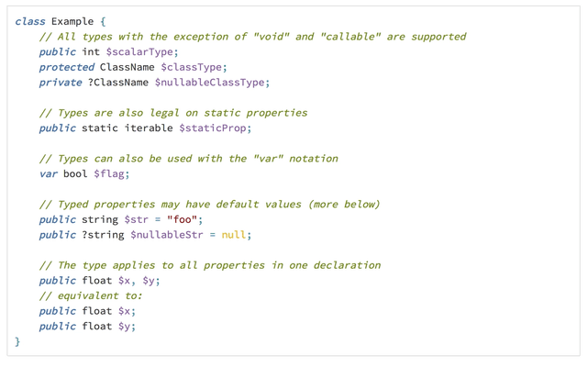Select the Example class name
The width and height of the screenshot is (588, 367).
click(x=72, y=21)
